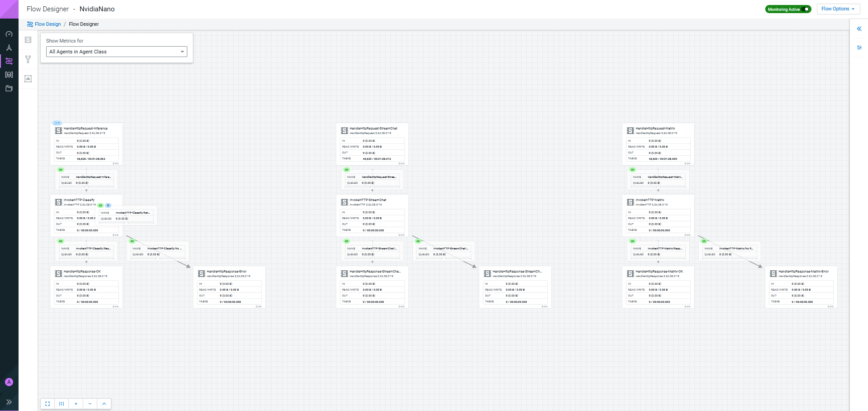Select the HandleHttpRequest-StreamChat processor icon
Viewport: 868px width, 411px height.
[344, 131]
